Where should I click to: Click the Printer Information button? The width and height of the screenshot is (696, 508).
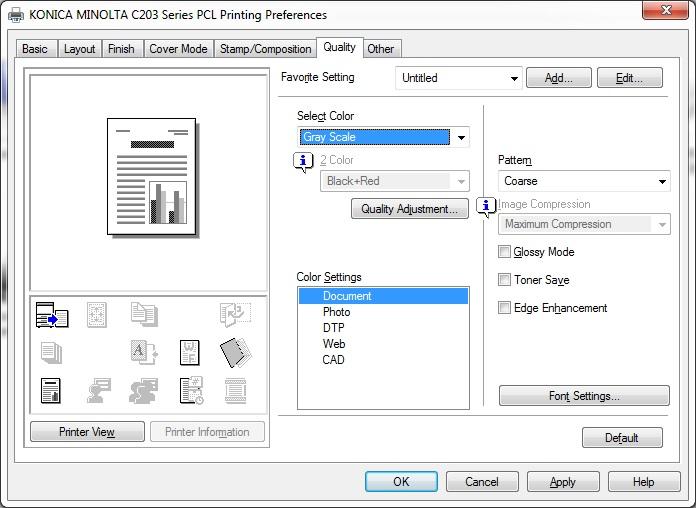click(207, 432)
